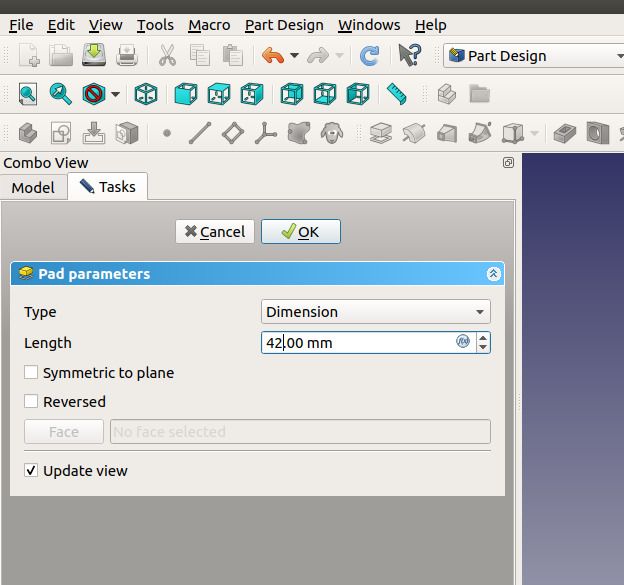This screenshot has height=585, width=624.
Task: Click the Open file folder icon
Action: click(61, 55)
